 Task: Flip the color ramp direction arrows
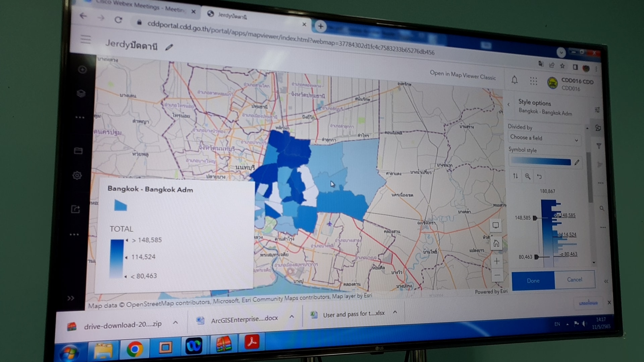[x=516, y=176]
